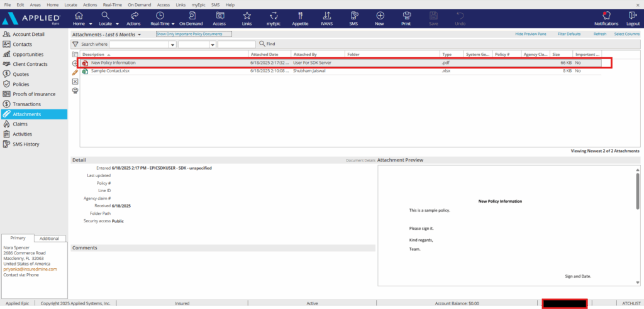Open the Home toolbar icon
Screen dimensions: 644x309
coord(79,16)
